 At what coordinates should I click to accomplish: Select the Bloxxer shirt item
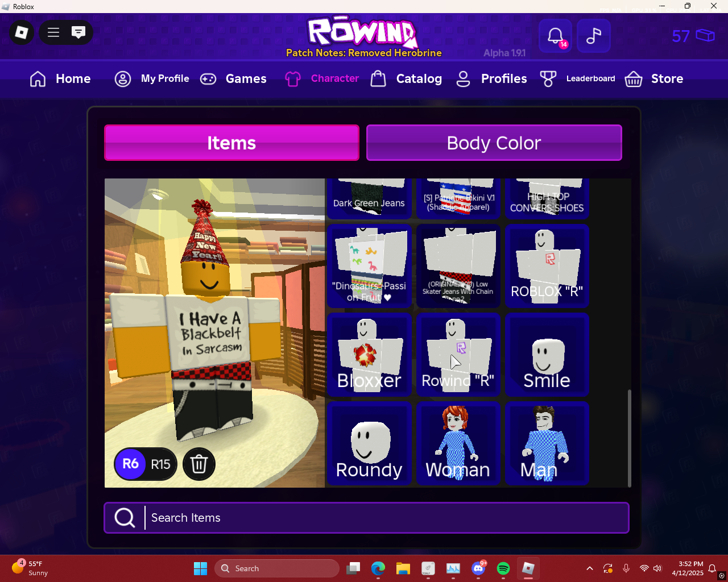[x=369, y=355]
